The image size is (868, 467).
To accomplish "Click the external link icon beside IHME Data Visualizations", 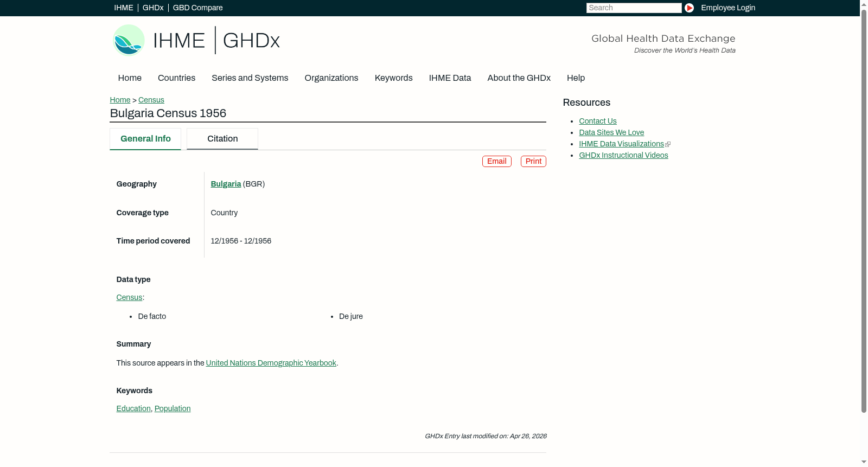I will click(x=668, y=144).
